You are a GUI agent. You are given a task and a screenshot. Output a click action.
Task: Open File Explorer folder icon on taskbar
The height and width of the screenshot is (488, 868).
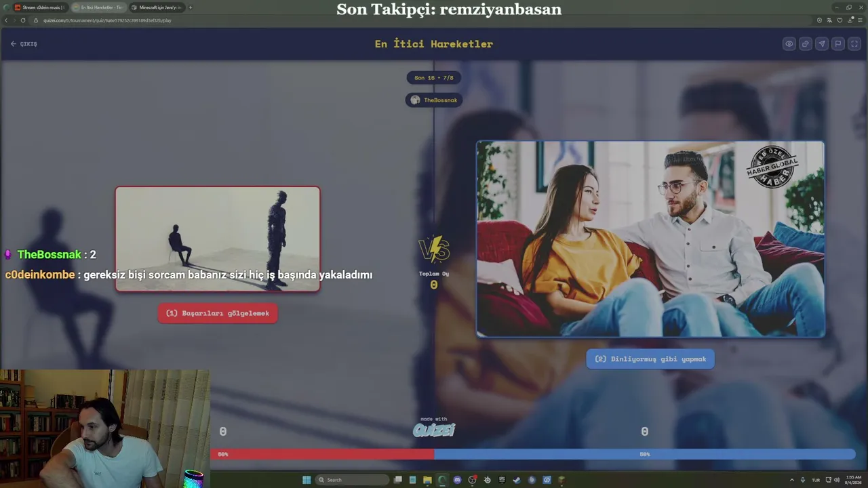[427, 480]
